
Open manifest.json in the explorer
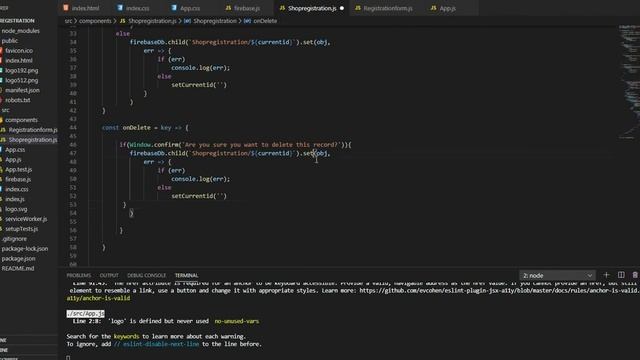tap(22, 90)
